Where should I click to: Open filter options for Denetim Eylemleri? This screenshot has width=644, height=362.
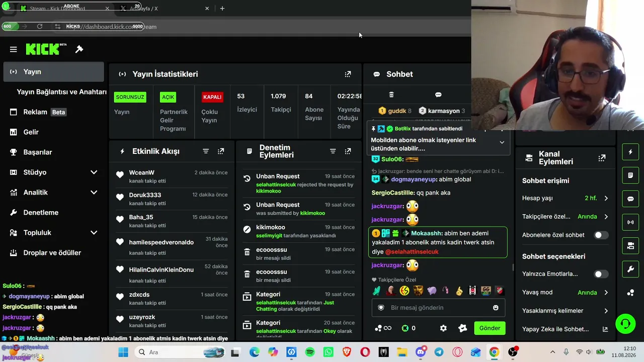tap(333, 151)
